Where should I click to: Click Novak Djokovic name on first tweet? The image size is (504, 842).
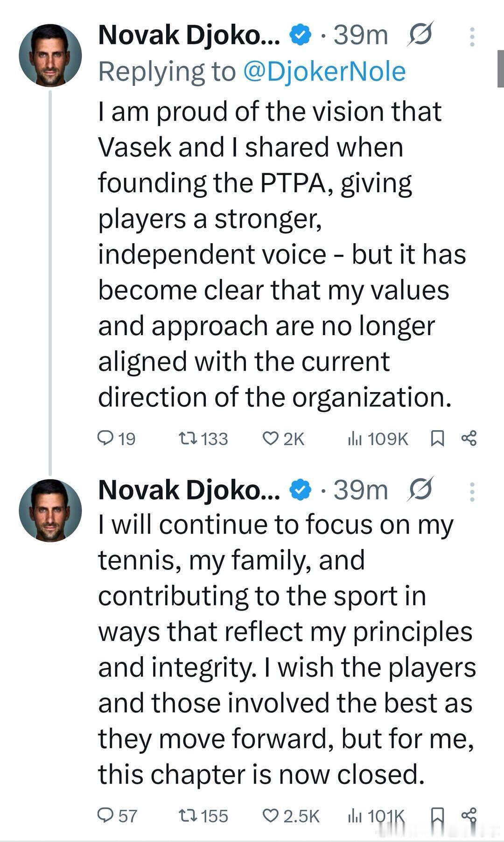[x=189, y=35]
